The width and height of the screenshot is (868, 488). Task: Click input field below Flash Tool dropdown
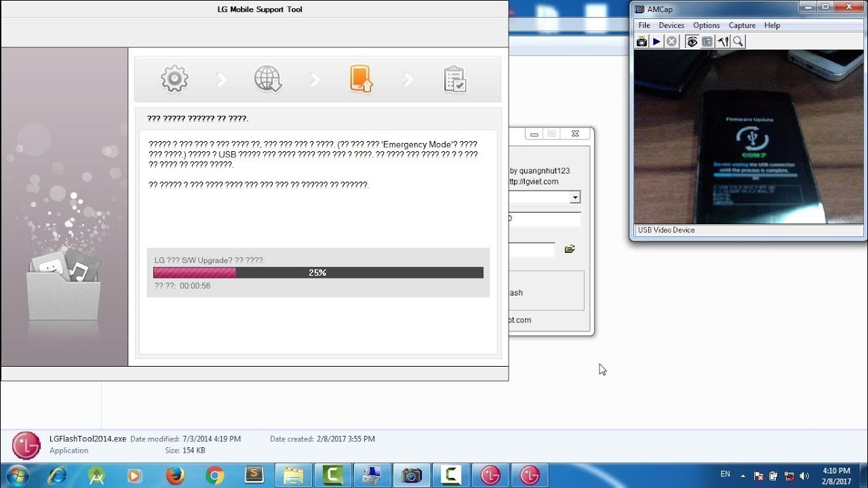click(x=545, y=219)
